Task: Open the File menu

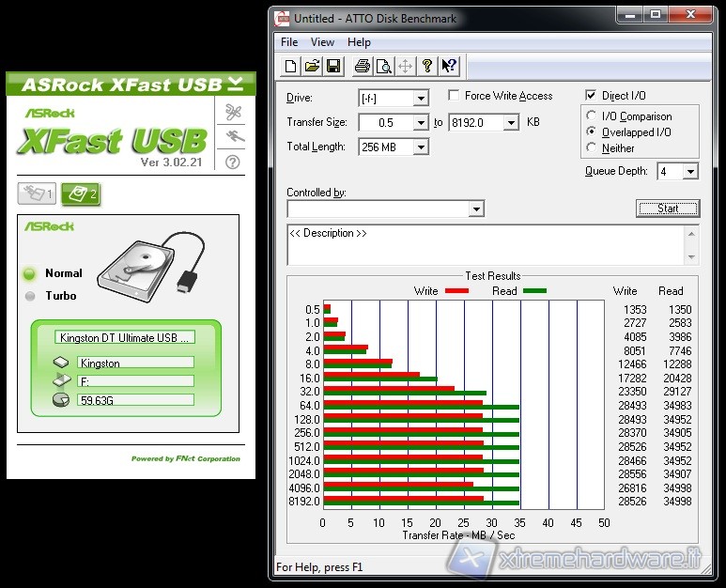Action: point(289,42)
